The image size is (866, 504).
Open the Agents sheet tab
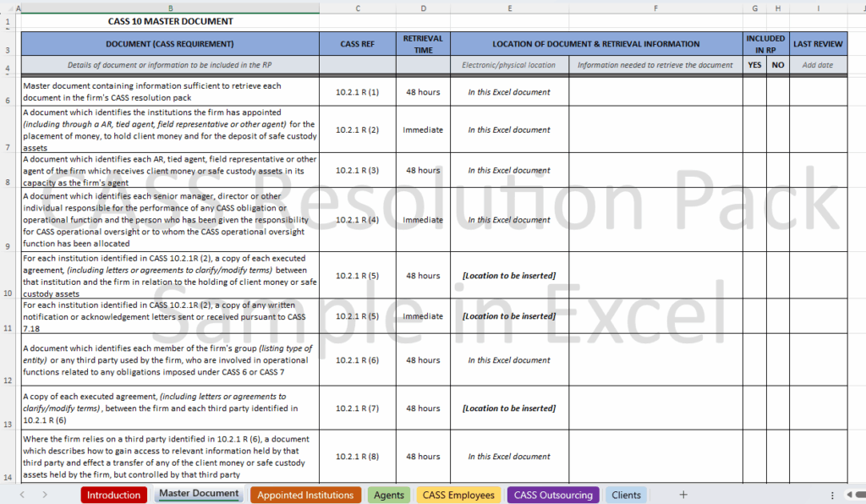coord(389,495)
